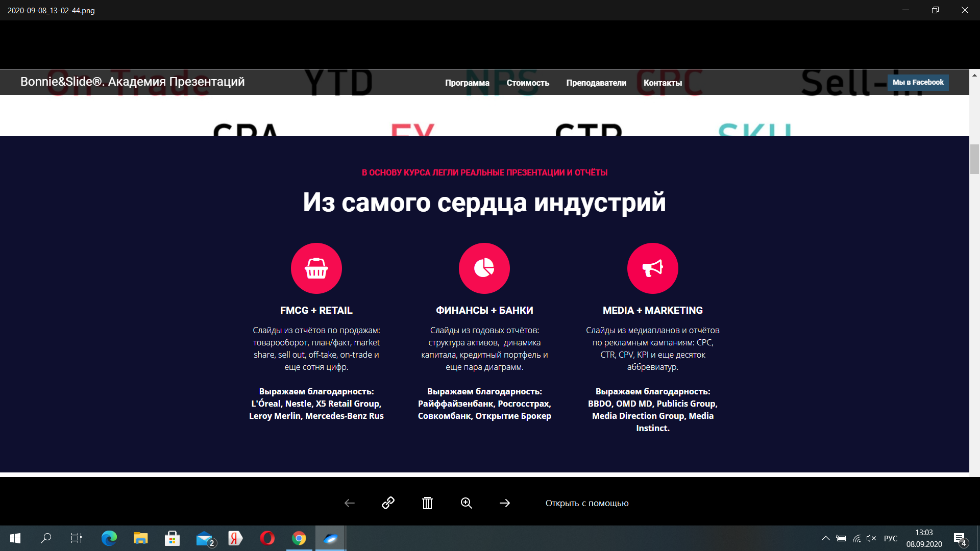Expand hidden icons in the system tray

[x=826, y=538]
